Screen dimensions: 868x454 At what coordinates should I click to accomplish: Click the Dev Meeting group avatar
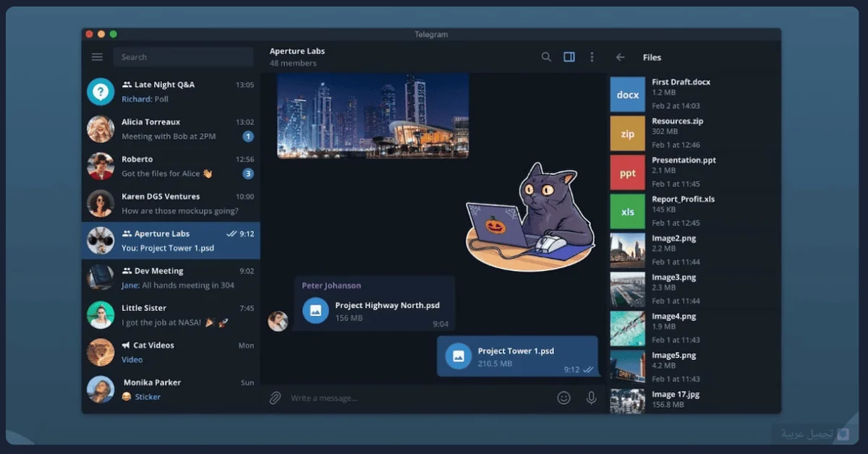pyautogui.click(x=101, y=278)
